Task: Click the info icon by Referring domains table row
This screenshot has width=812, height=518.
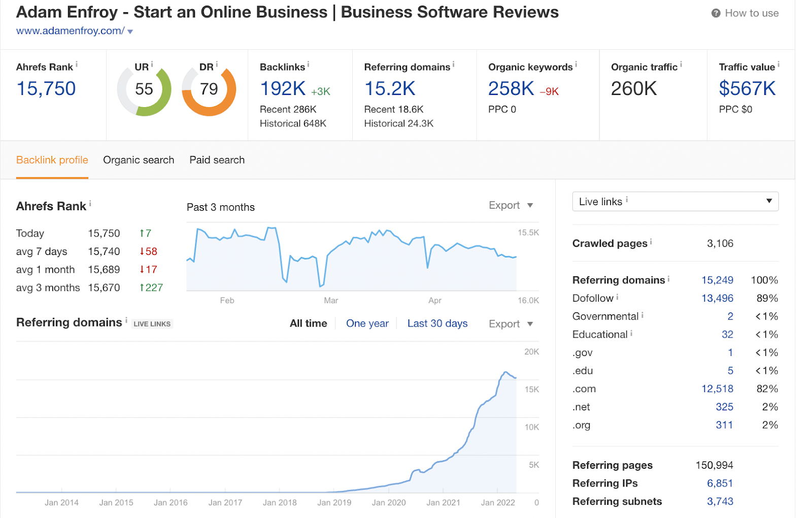Action: point(668,278)
